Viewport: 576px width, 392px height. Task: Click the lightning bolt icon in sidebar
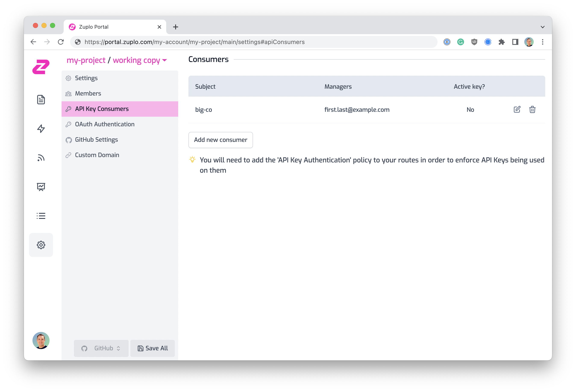click(x=41, y=129)
